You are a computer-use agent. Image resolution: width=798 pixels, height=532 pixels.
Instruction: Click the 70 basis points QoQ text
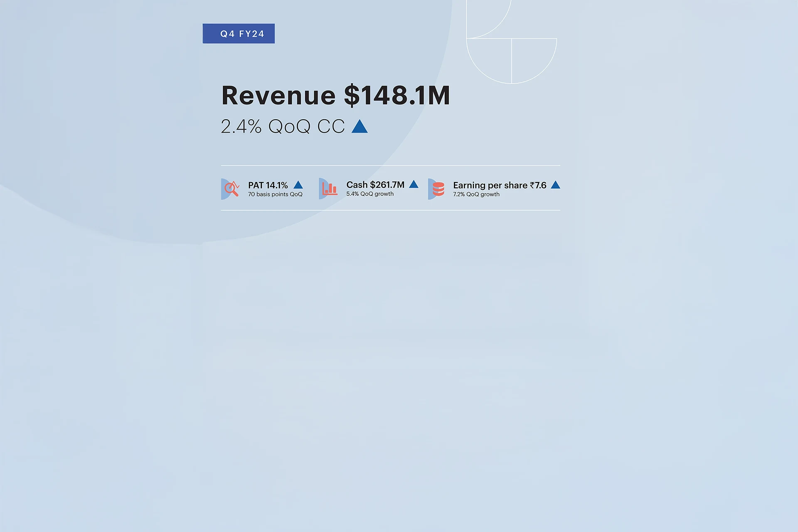(x=275, y=195)
